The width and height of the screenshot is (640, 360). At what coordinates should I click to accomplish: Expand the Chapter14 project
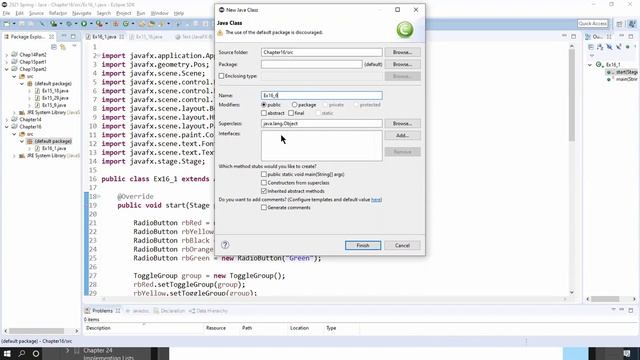7,120
